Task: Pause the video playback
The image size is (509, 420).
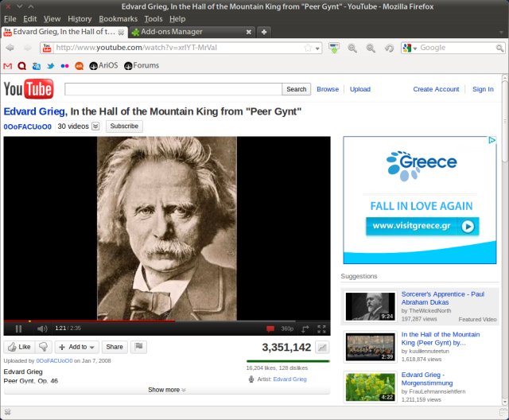Action: 18,329
